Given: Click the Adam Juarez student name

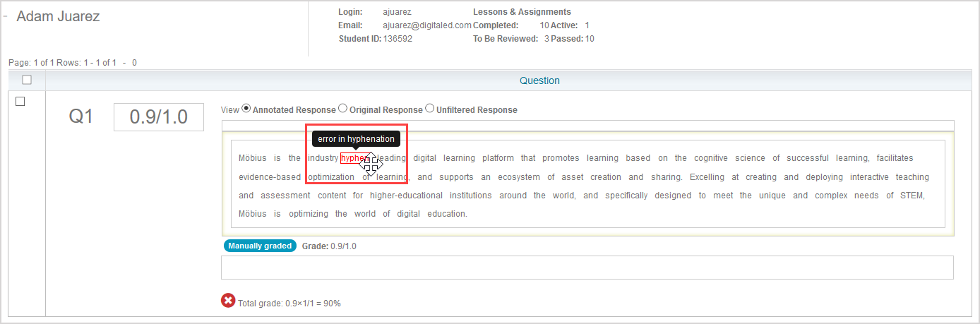Looking at the screenshot, I should click(x=58, y=17).
